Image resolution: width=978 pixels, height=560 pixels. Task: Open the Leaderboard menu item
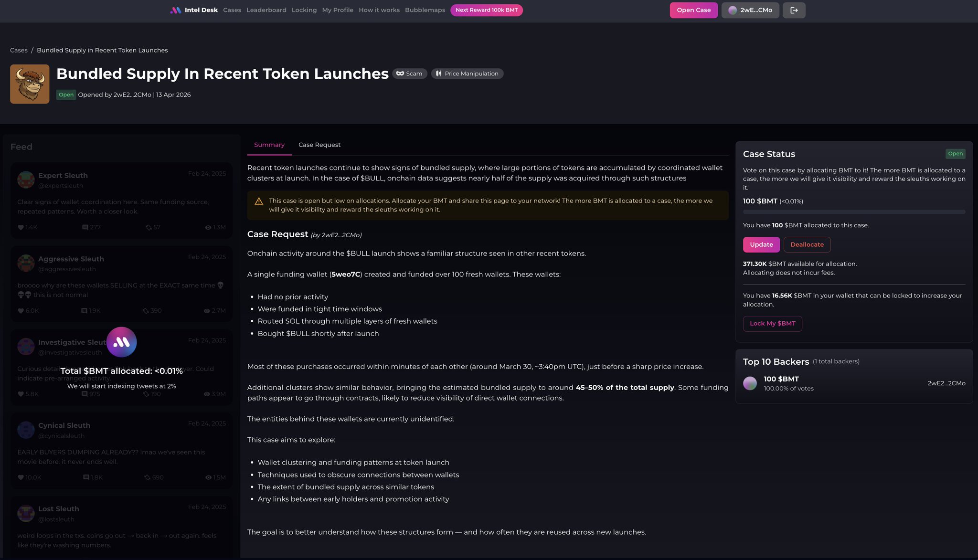click(x=266, y=10)
